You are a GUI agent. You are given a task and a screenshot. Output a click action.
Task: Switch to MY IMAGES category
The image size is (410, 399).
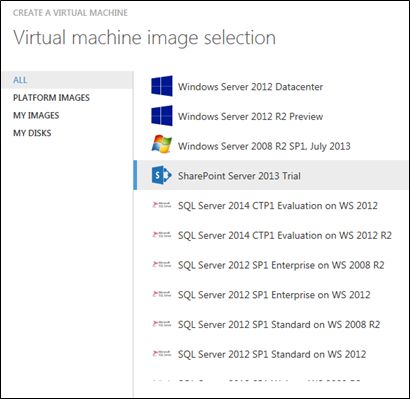point(36,115)
